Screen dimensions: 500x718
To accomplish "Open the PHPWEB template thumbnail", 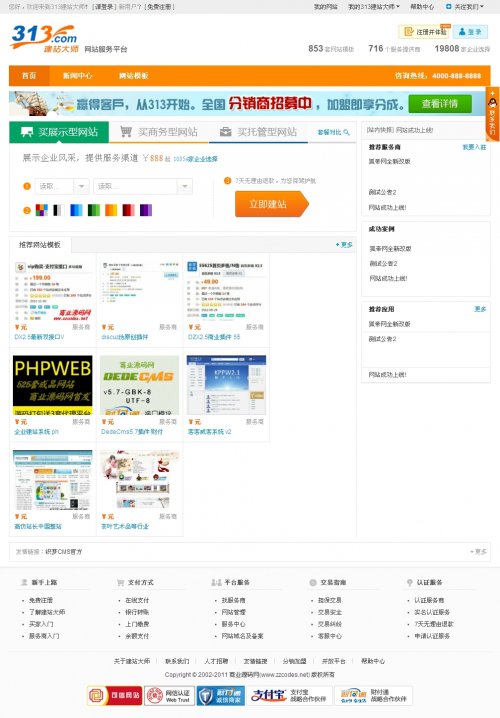I will [53, 385].
